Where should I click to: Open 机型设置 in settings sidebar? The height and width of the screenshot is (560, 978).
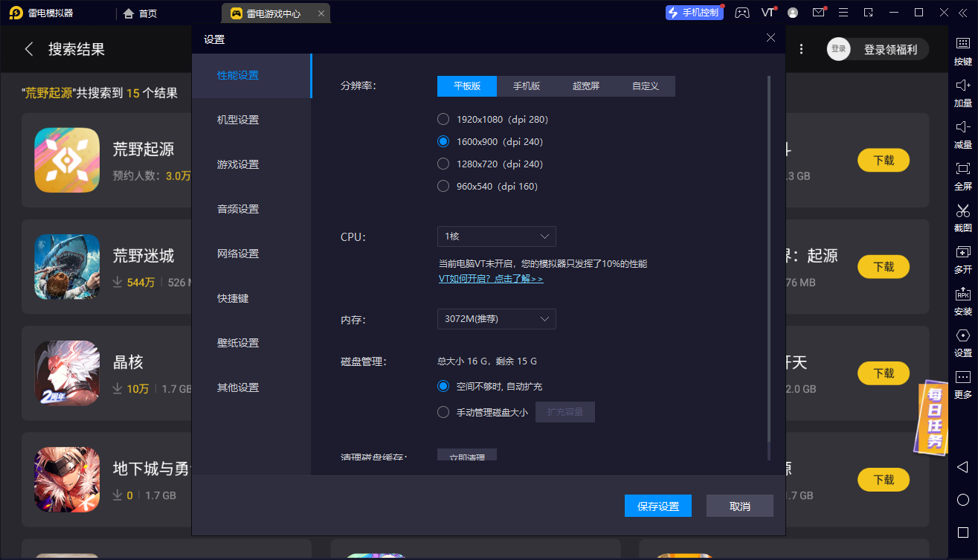click(251, 120)
